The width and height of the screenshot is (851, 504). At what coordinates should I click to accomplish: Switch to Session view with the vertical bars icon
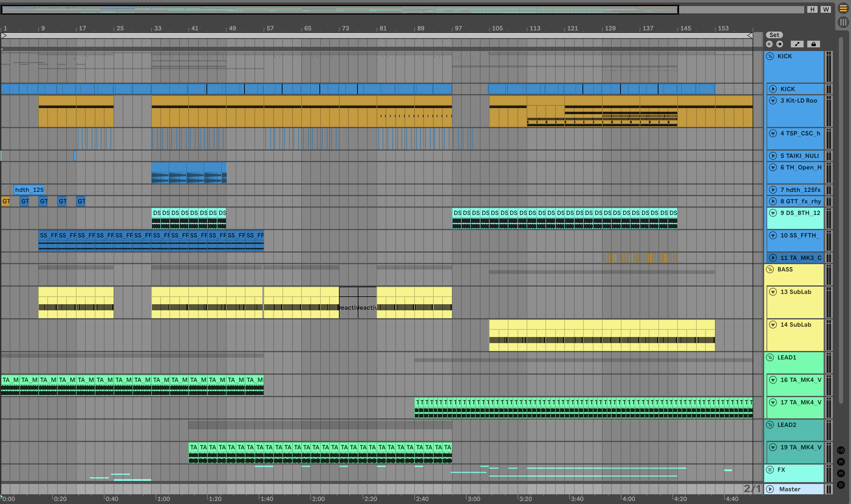[x=843, y=22]
